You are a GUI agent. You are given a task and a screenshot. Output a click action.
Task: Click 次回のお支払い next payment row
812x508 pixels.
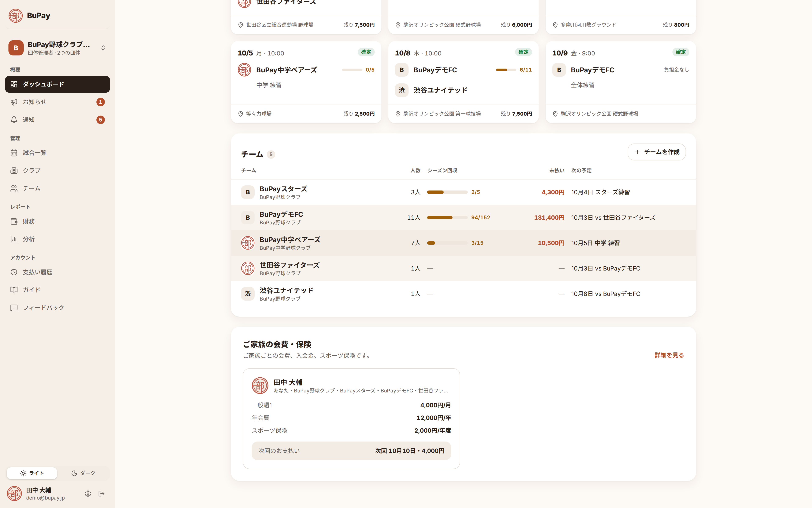pyautogui.click(x=351, y=451)
